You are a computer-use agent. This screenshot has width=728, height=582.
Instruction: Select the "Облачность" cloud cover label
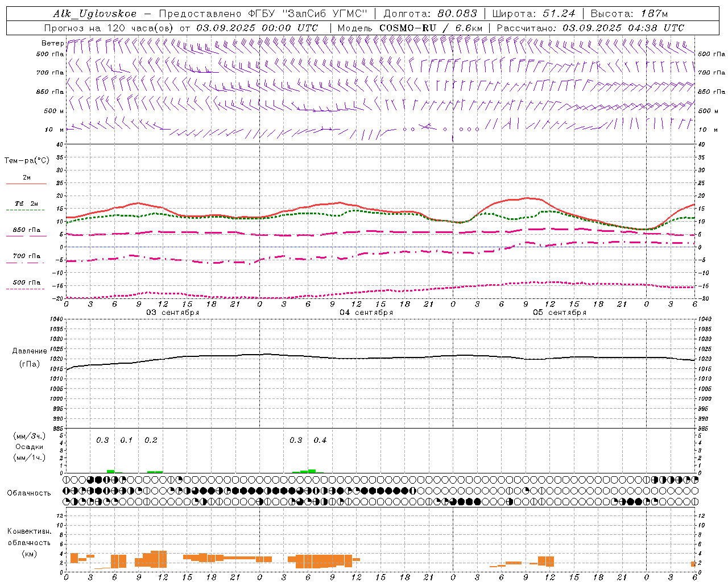pos(29,493)
